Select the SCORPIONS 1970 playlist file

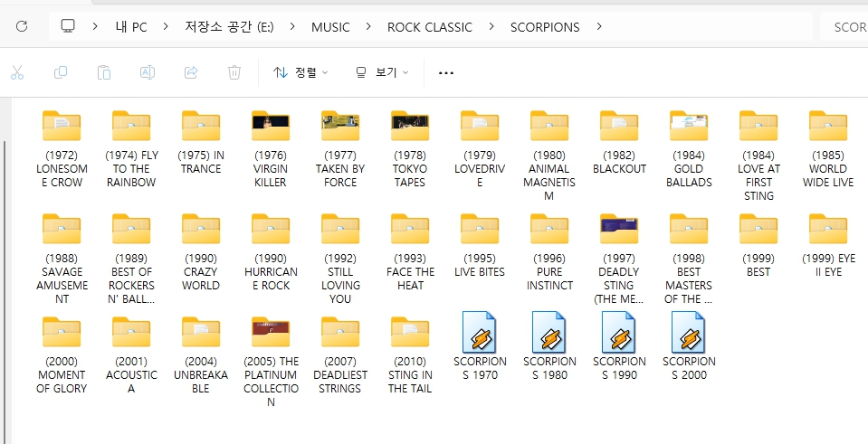point(480,346)
